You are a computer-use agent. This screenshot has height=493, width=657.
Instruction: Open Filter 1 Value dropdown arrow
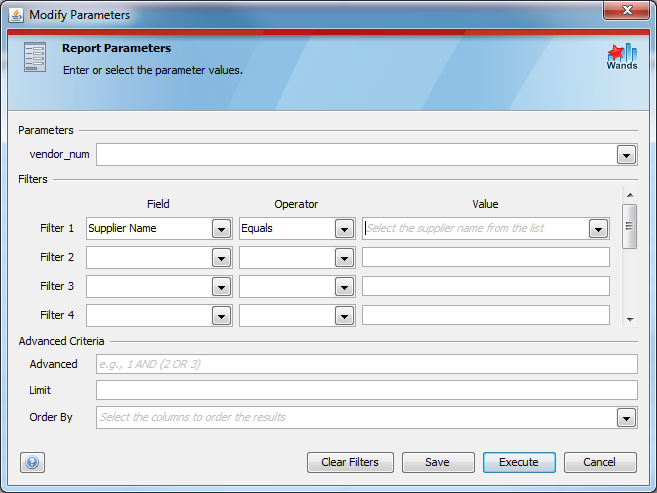click(x=598, y=229)
